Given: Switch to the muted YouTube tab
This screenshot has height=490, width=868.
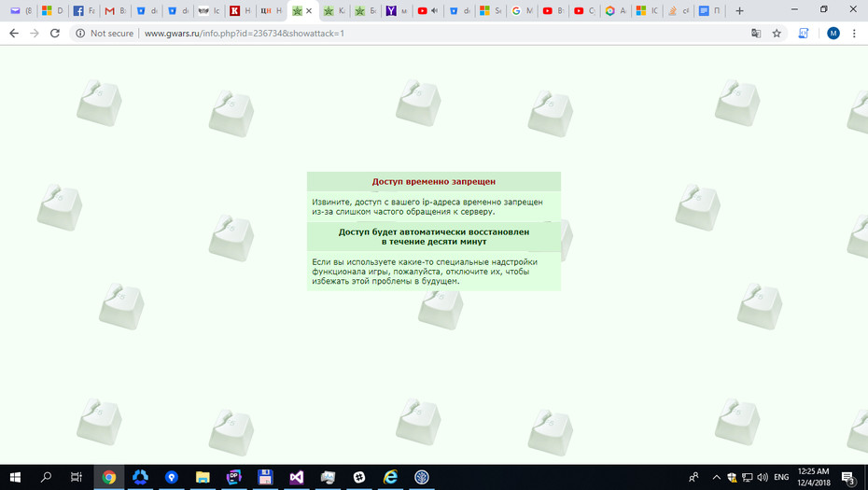Looking at the screenshot, I should click(427, 10).
